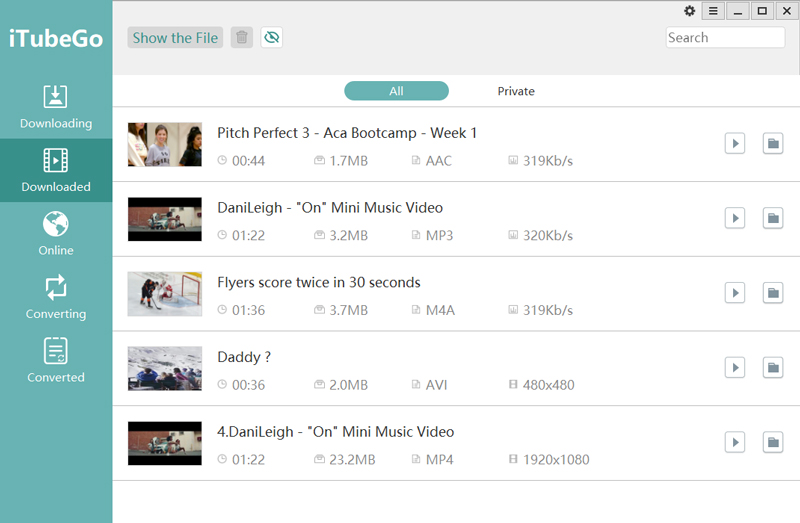Click the 480x480 resolution value
The width and height of the screenshot is (800, 523).
[548, 385]
